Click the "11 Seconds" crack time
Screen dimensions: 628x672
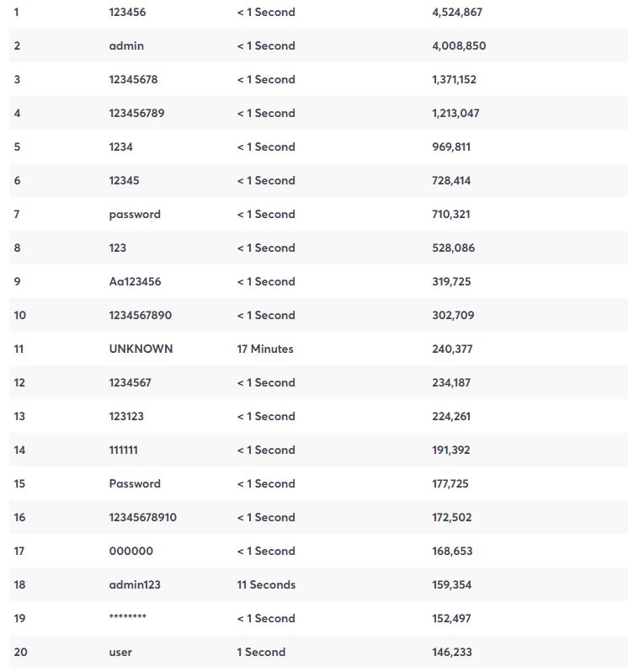click(x=266, y=585)
